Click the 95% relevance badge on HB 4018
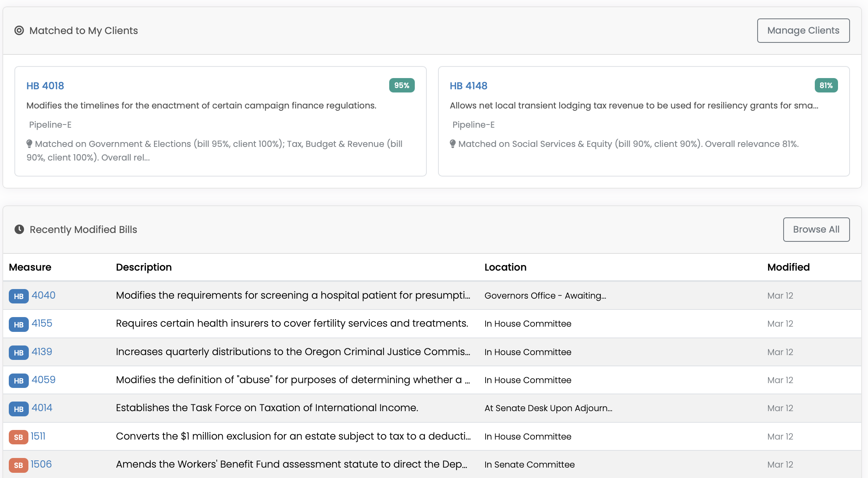The image size is (868, 478). point(401,85)
